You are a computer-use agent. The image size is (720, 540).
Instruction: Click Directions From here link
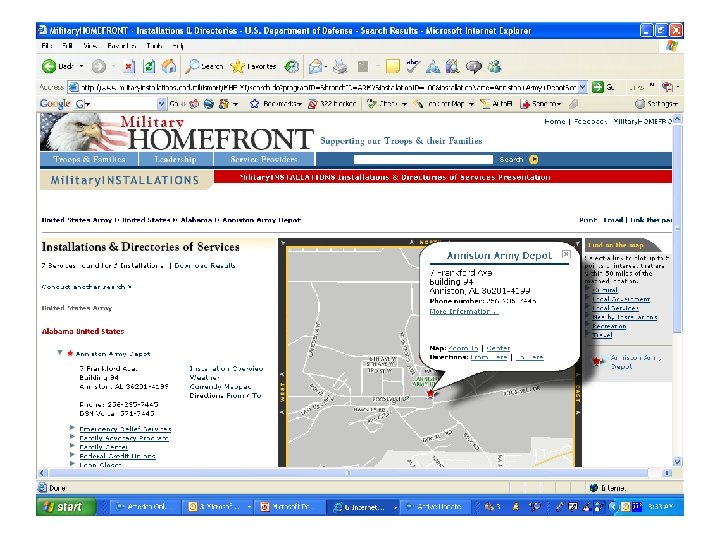point(489,357)
